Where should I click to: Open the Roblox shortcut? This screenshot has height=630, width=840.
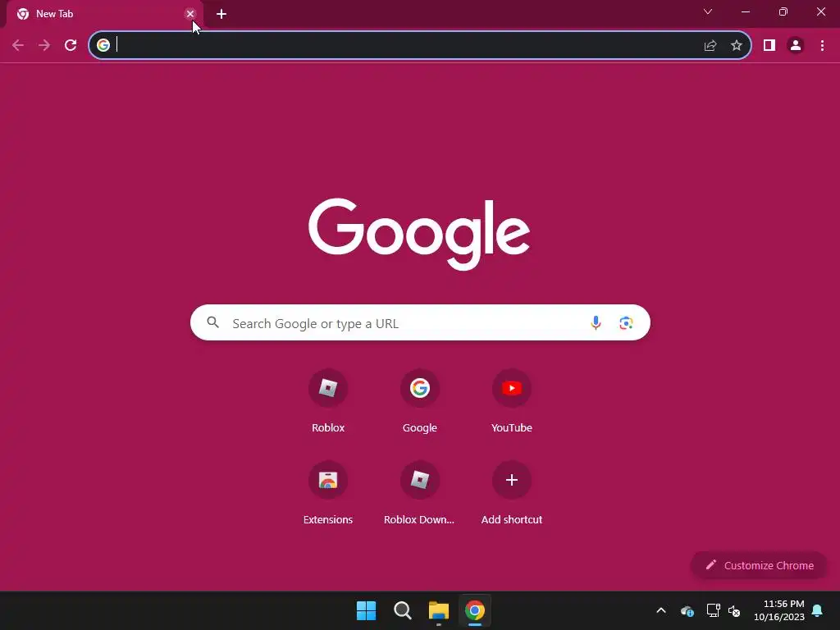point(328,400)
